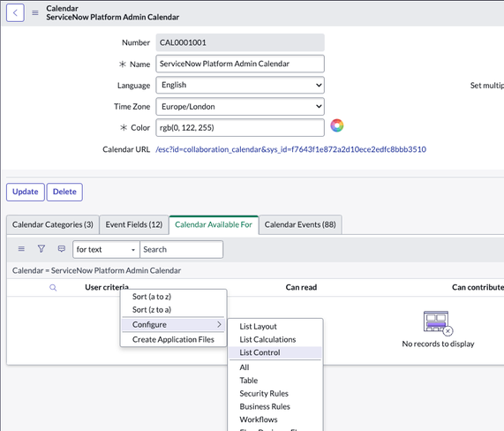Click the Can read column header

(301, 287)
